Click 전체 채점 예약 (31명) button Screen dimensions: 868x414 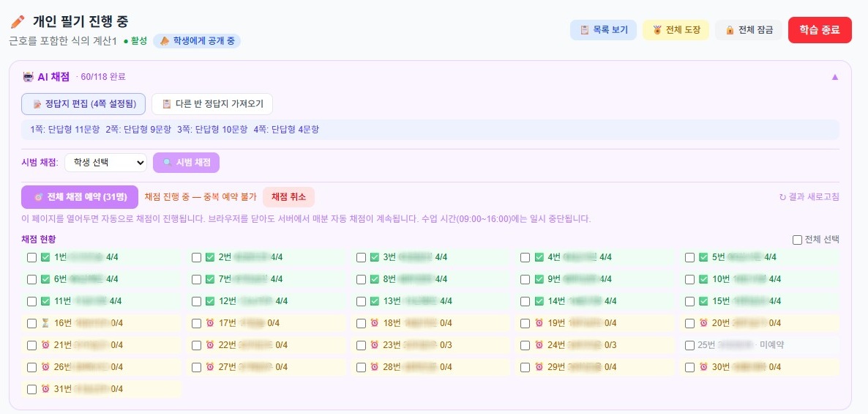(x=80, y=197)
